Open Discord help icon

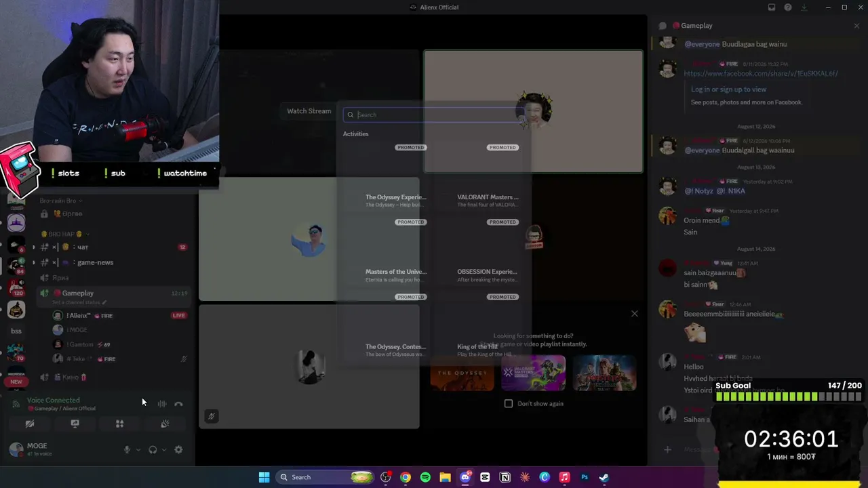click(788, 7)
